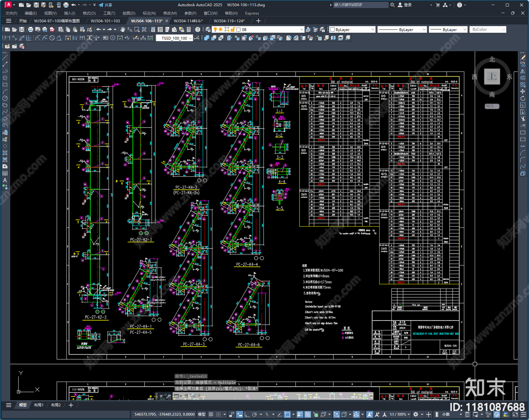This screenshot has height=420, width=529.
Task: Open the 1:1 / 100% annotation scale dropdown
Action: tap(400, 414)
